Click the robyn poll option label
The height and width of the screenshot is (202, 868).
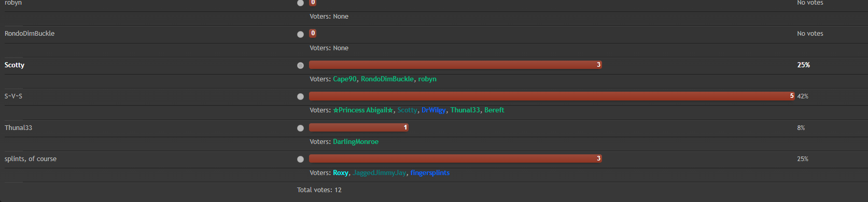[13, 3]
